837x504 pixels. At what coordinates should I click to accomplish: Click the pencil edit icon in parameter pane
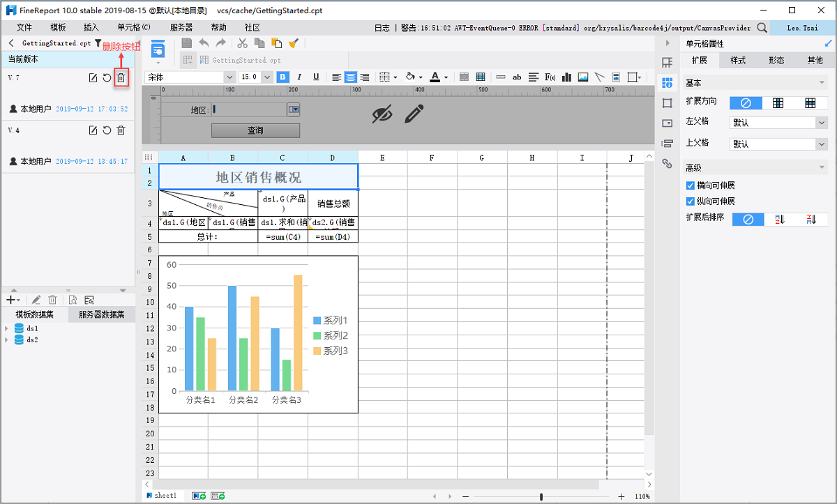click(414, 114)
